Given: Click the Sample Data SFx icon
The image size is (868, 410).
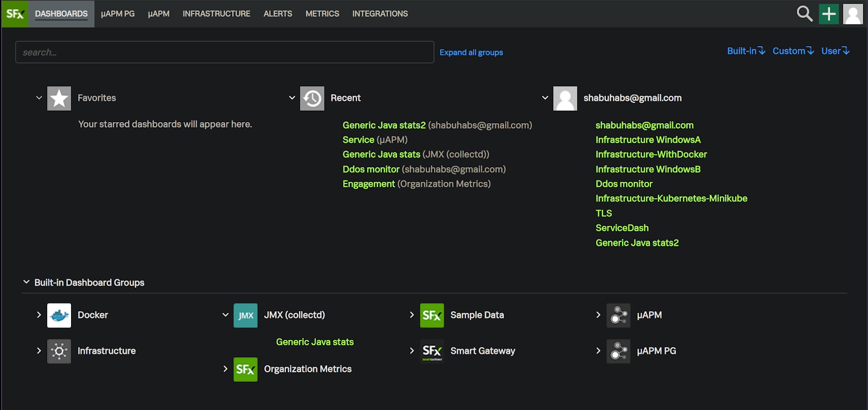Looking at the screenshot, I should point(432,316).
